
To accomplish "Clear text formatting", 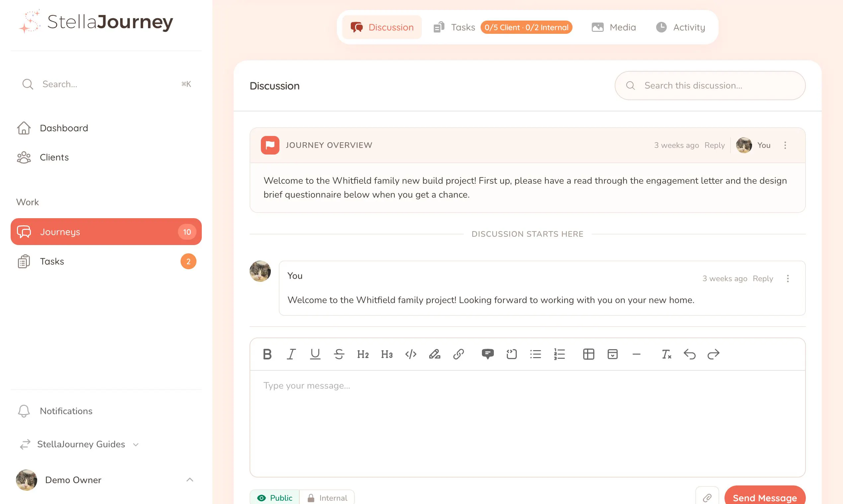I will [x=666, y=354].
